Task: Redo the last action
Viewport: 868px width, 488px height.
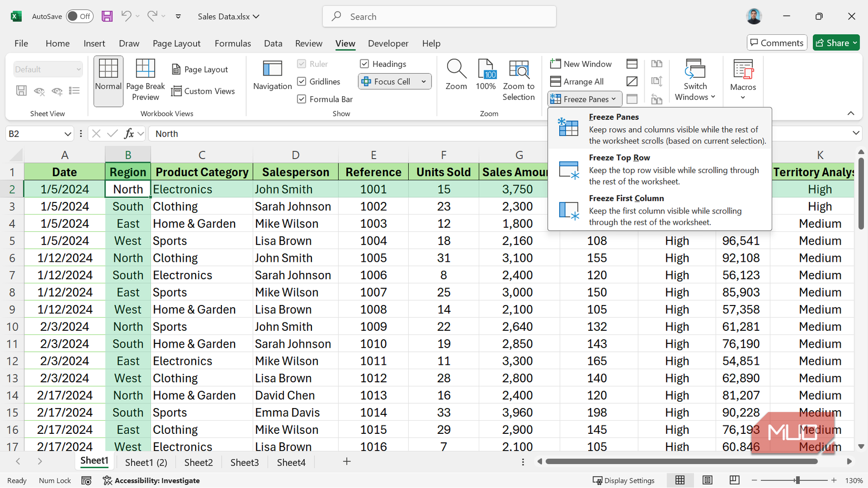Action: [152, 16]
